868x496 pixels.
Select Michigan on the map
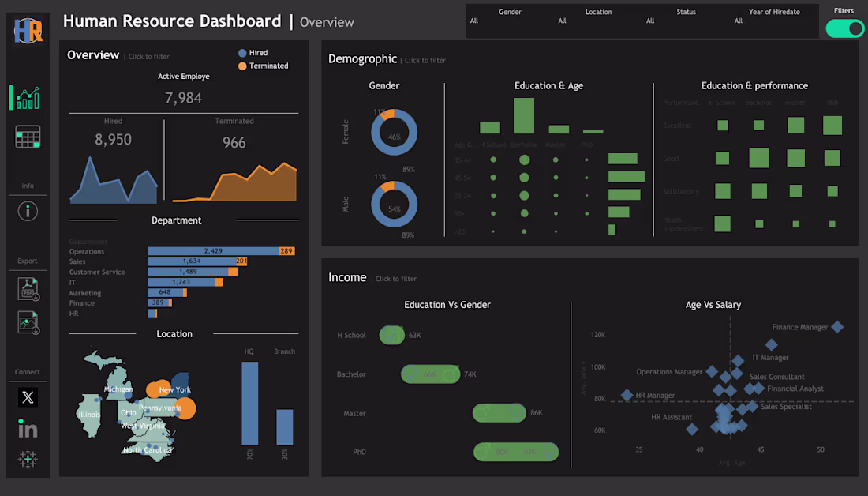pyautogui.click(x=118, y=389)
